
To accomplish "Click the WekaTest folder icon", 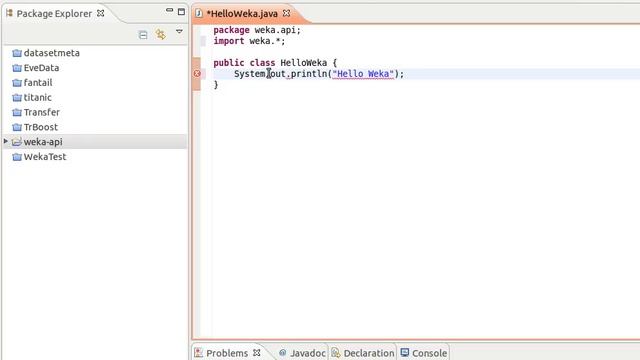I will pos(17,157).
